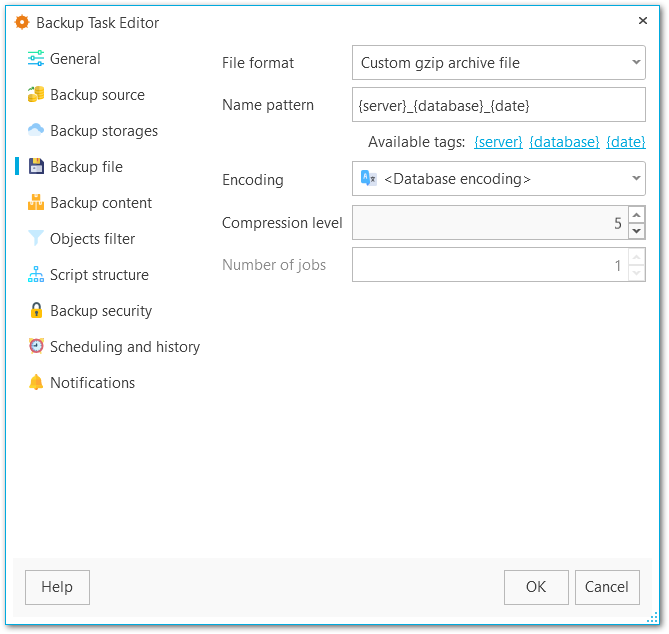
Task: Click the Backup storages cloud icon
Action: click(36, 131)
